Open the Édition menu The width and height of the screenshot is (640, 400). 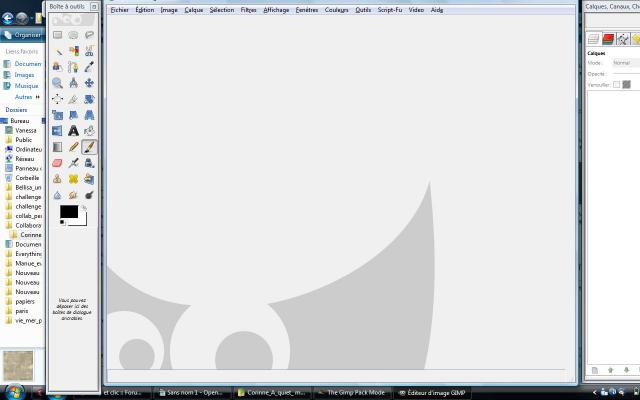pos(145,10)
